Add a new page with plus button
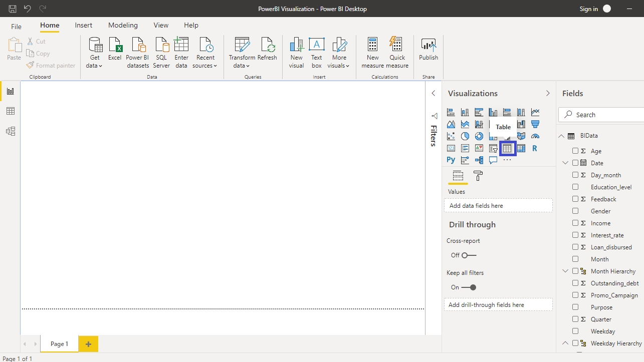The height and width of the screenshot is (362, 644). click(x=88, y=344)
